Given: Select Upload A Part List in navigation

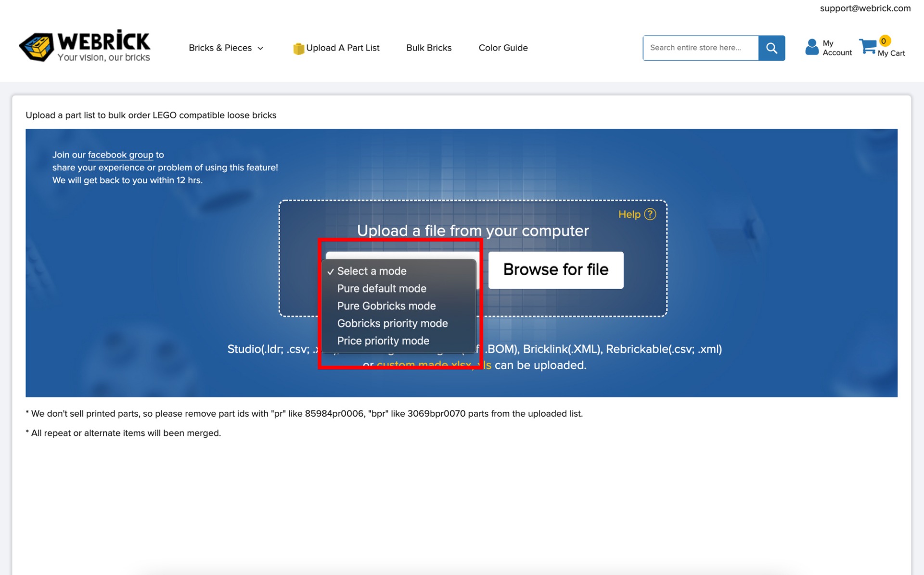Looking at the screenshot, I should pos(343,48).
